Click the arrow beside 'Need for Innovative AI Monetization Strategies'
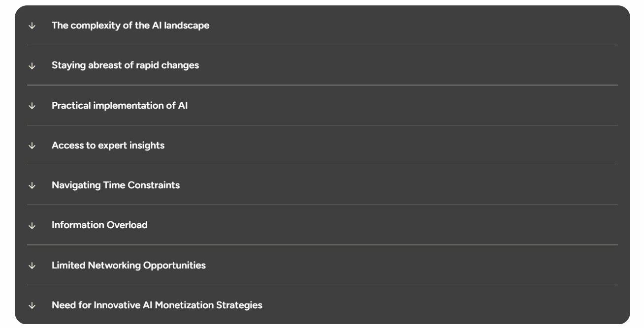 (x=32, y=305)
